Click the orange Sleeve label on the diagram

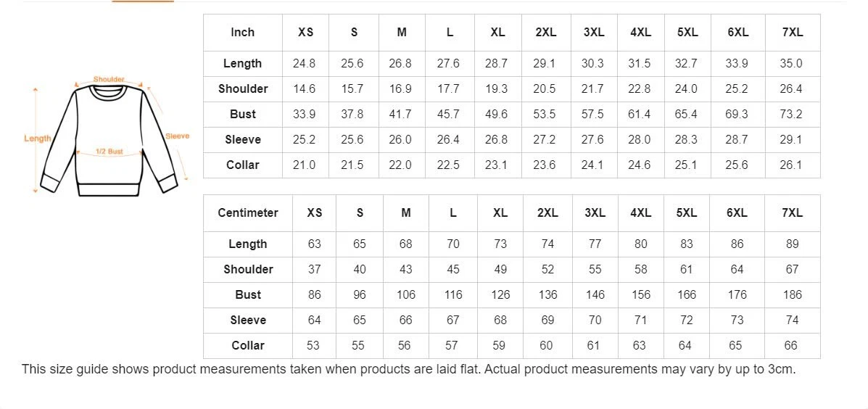click(x=177, y=136)
